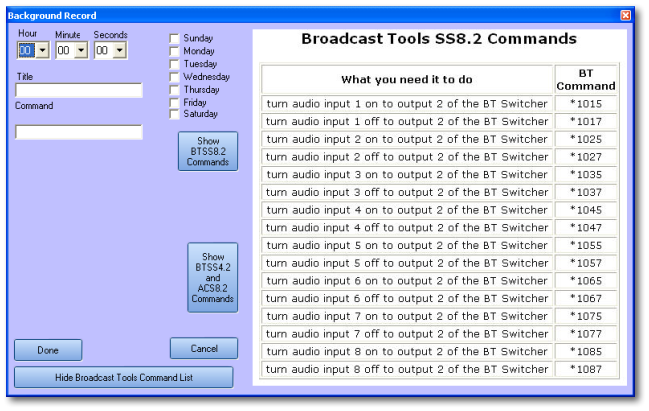The image size is (649, 411).
Task: Open the Minute dropdown arrow
Action: 82,50
